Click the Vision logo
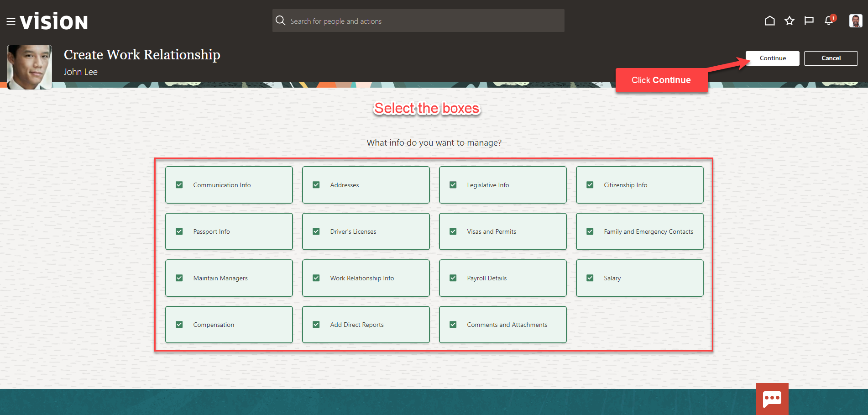This screenshot has width=868, height=415. [54, 21]
